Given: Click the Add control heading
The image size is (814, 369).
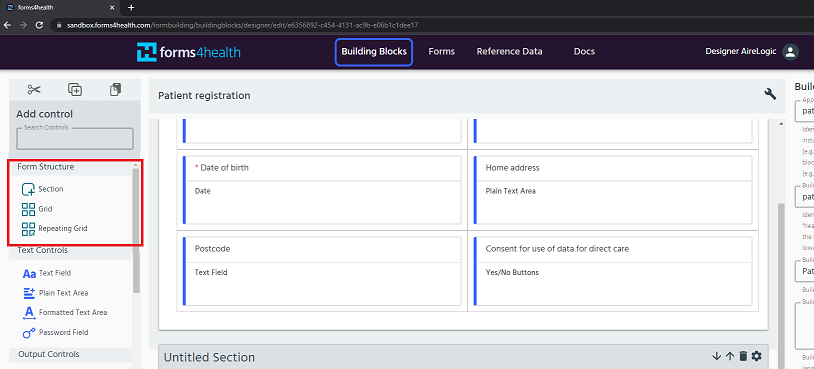Looking at the screenshot, I should tap(45, 114).
